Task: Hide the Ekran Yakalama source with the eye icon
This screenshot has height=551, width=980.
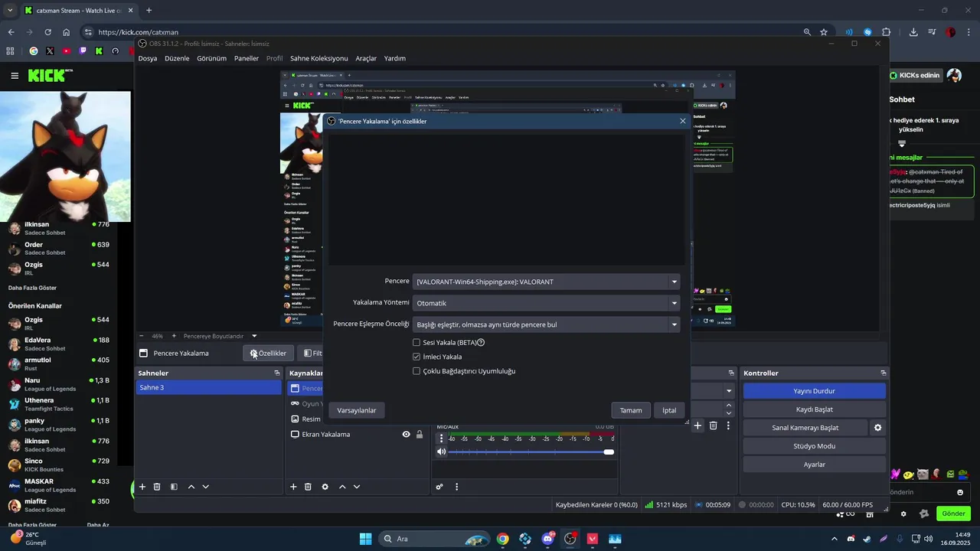Action: pyautogui.click(x=407, y=435)
